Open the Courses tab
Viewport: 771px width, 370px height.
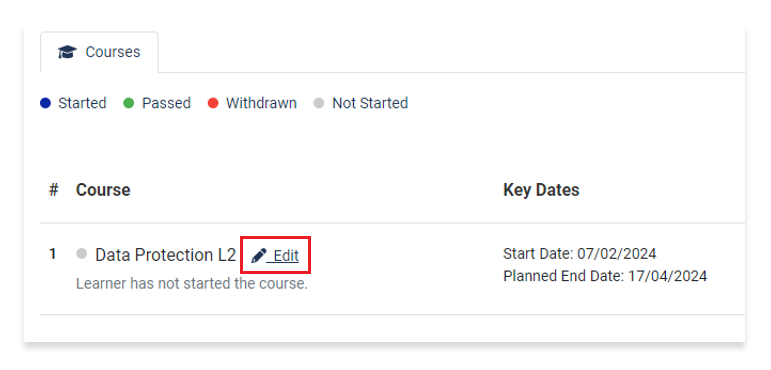click(x=99, y=52)
